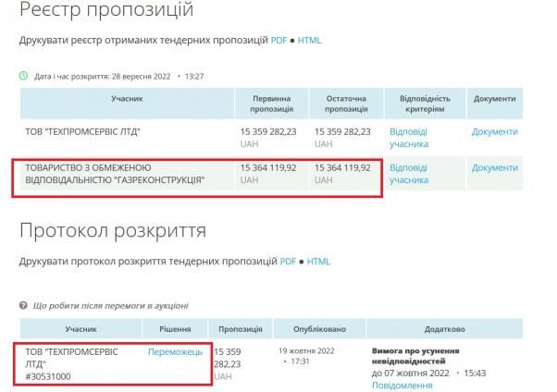Select ТОВ "ТЕХПРОМСЕРВІС ЛТД" in proposals register
Viewport: 557px width, 392px height.
82,131
